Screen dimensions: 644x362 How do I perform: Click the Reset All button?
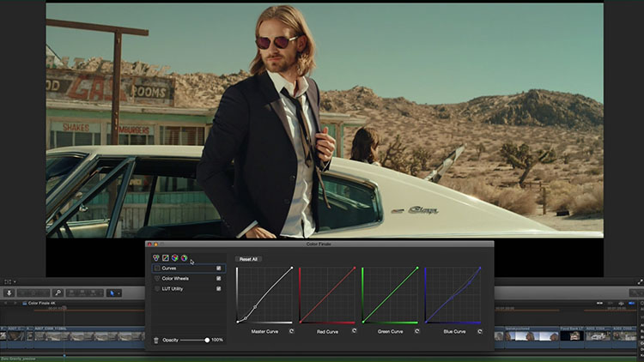coord(248,259)
